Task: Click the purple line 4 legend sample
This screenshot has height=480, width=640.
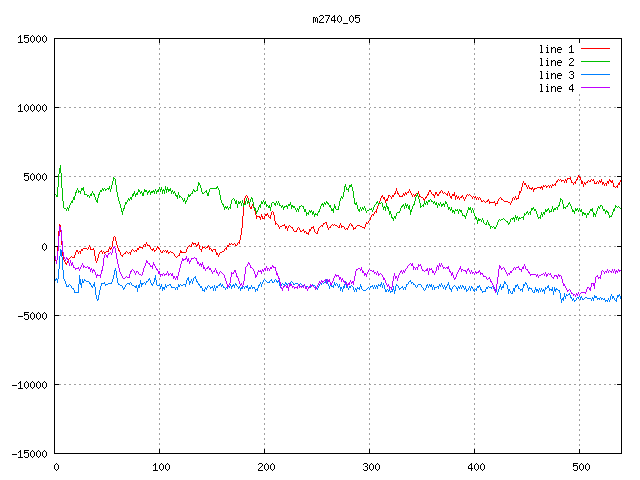Action: 596,88
